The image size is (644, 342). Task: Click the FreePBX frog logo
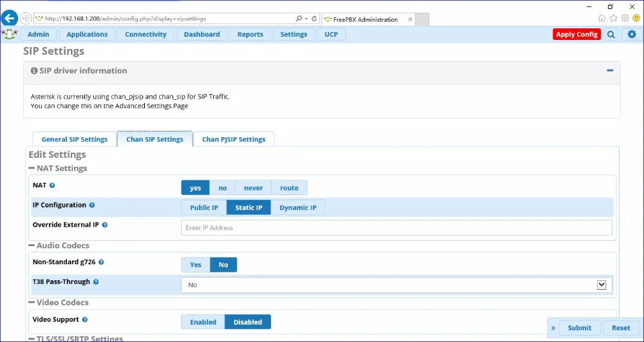tap(10, 34)
